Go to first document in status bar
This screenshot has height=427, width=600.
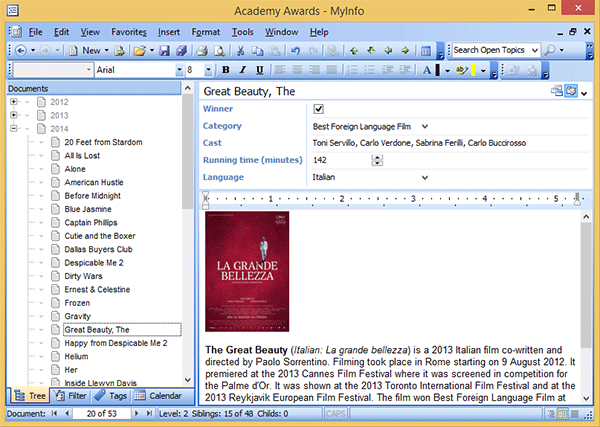[x=55, y=414]
